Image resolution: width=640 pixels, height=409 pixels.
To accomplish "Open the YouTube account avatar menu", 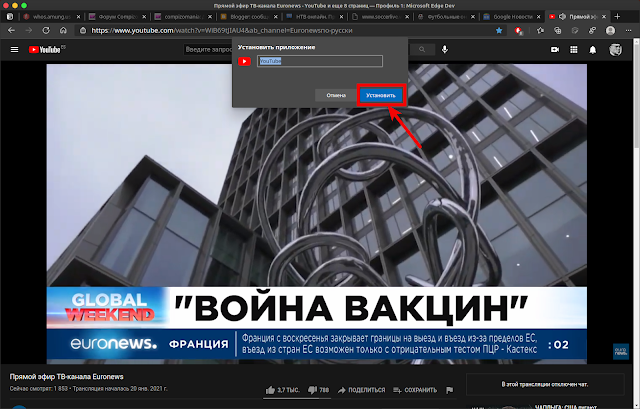I will [616, 49].
